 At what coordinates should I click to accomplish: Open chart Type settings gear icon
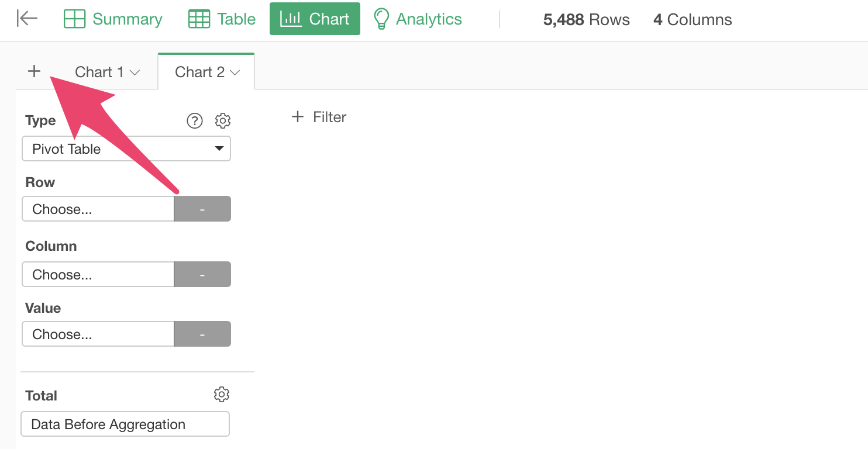coord(223,120)
